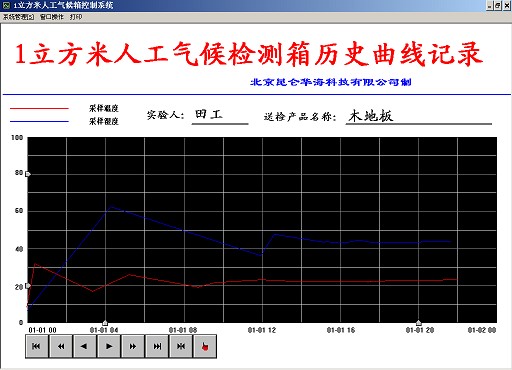The height and width of the screenshot is (370, 512).
Task: Open the 打印 menu
Action: 76,17
